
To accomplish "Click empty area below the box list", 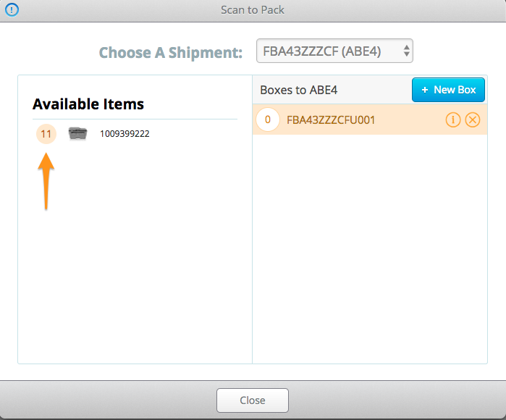I will point(370,248).
